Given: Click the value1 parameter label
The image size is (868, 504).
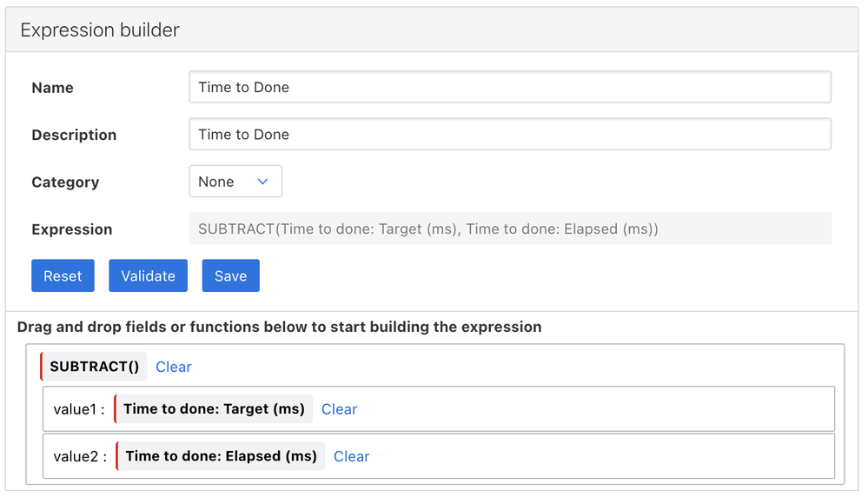Looking at the screenshot, I should coord(78,409).
